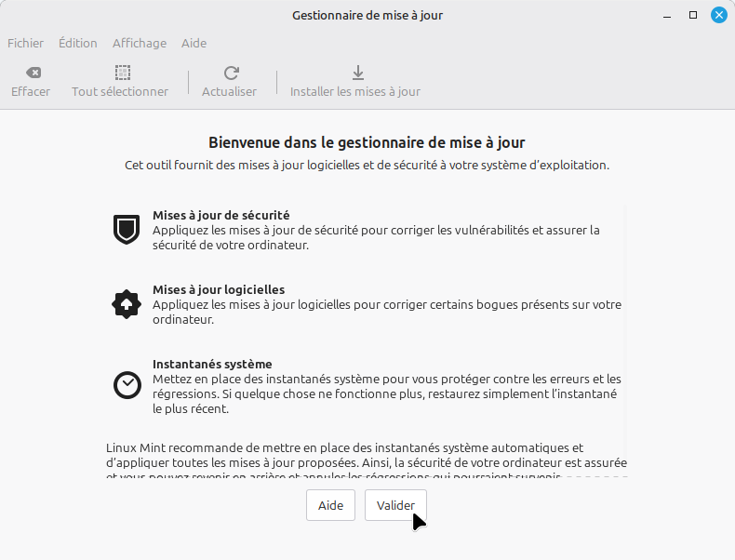
Task: Refresh updates using the Actualiser icon
Action: click(x=232, y=73)
